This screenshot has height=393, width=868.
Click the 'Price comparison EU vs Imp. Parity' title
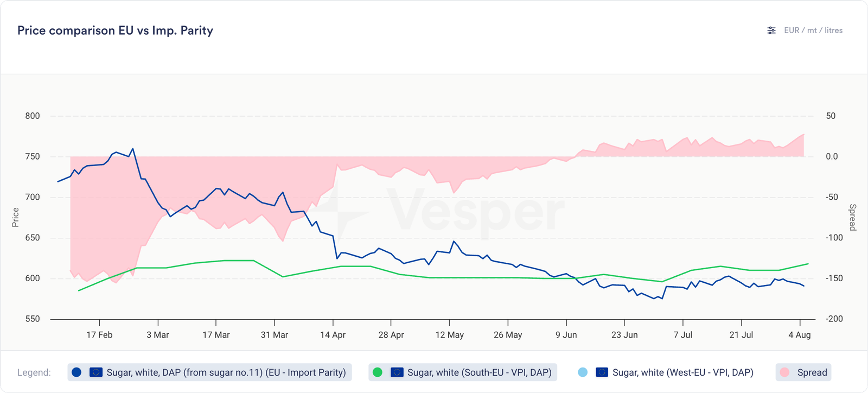[x=115, y=30]
